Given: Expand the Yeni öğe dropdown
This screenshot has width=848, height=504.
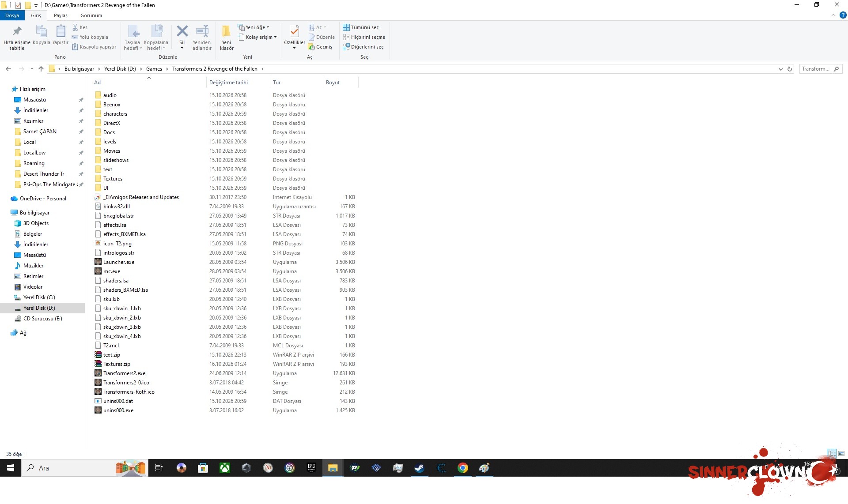Looking at the screenshot, I should (x=254, y=27).
